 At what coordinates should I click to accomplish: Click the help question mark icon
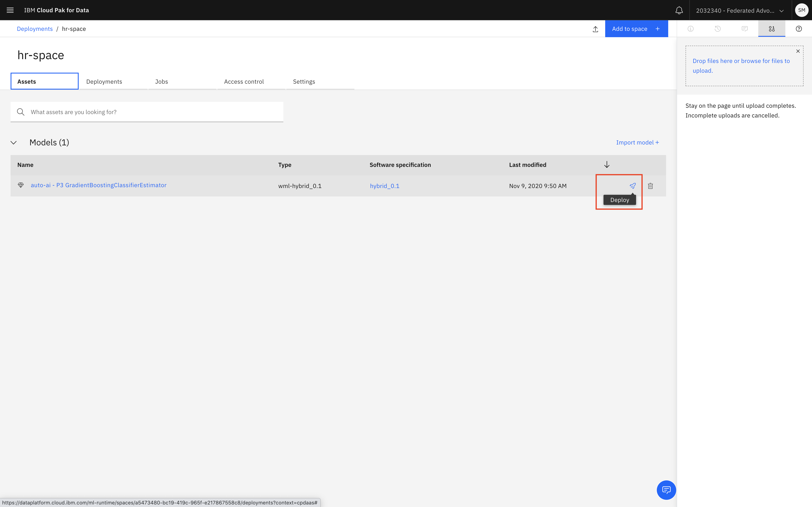(x=799, y=29)
